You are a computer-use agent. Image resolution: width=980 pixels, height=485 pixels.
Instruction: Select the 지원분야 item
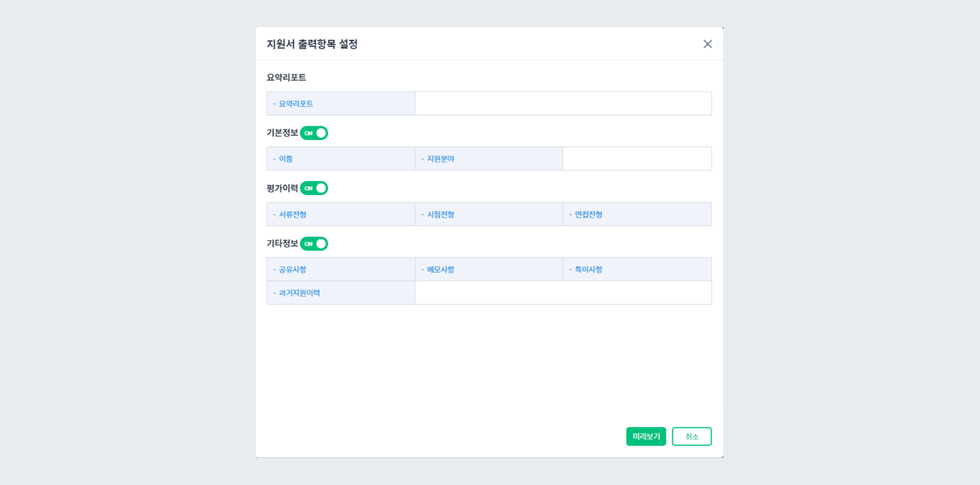489,158
